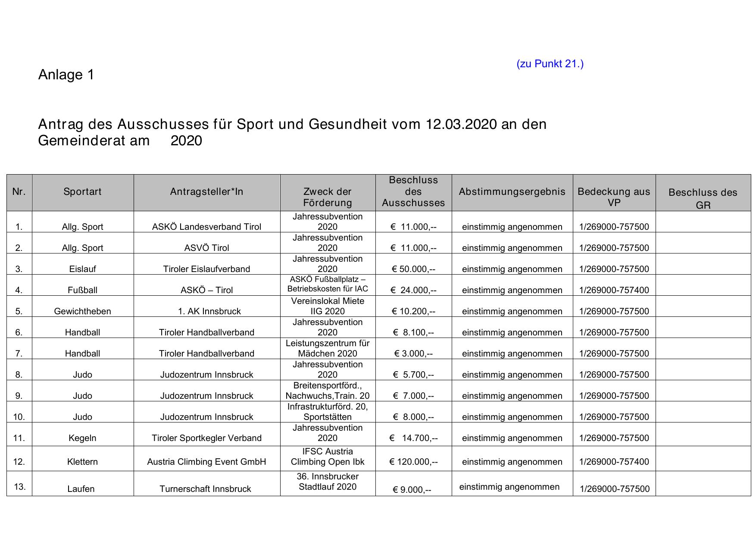Click the "36. Innsbrucker Stadtlauf 2020" cell
The width and height of the screenshot is (756, 535).
(x=327, y=482)
